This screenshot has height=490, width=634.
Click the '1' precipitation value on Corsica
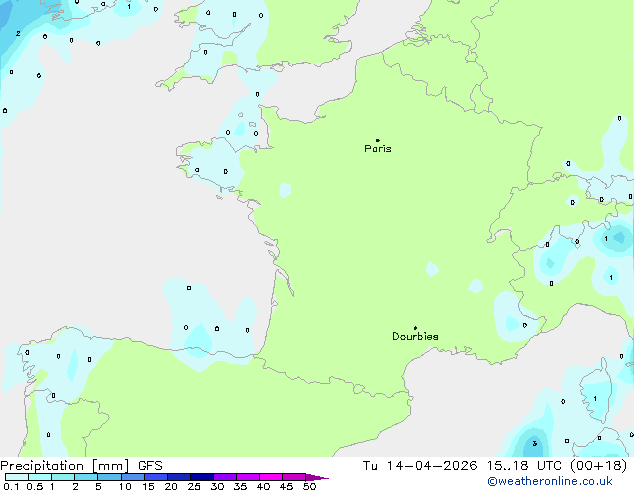pos(595,399)
